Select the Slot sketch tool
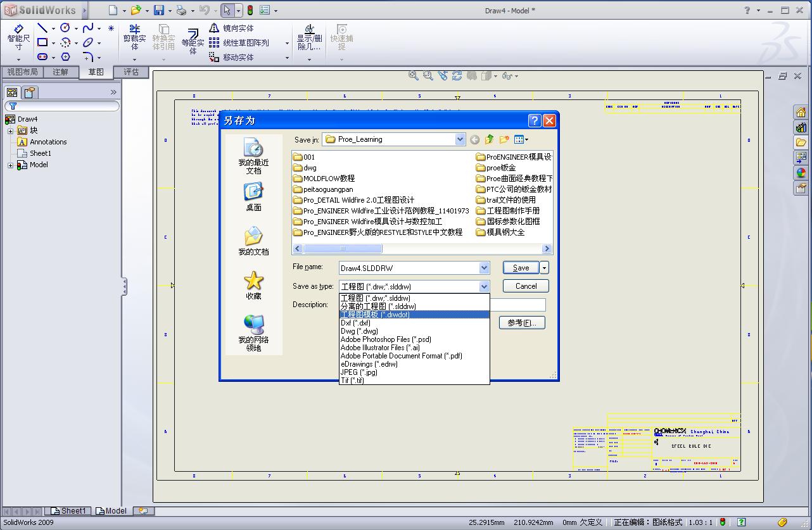This screenshot has height=530, width=812. click(42, 57)
